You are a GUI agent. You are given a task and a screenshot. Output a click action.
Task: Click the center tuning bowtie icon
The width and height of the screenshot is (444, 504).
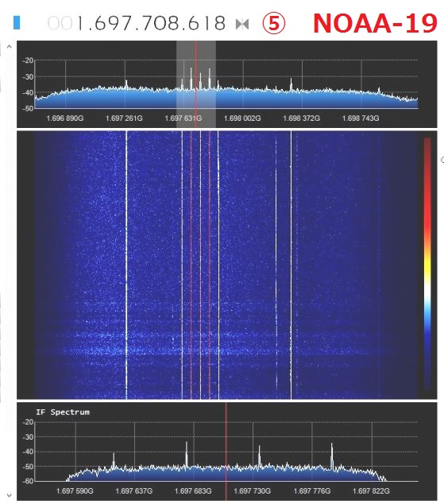pyautogui.click(x=242, y=24)
